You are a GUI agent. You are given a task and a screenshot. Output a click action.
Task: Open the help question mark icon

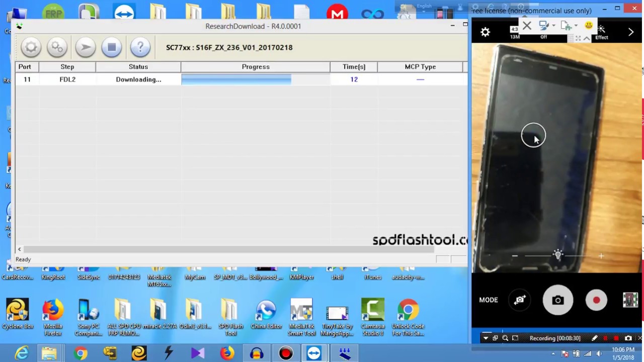[x=140, y=47]
